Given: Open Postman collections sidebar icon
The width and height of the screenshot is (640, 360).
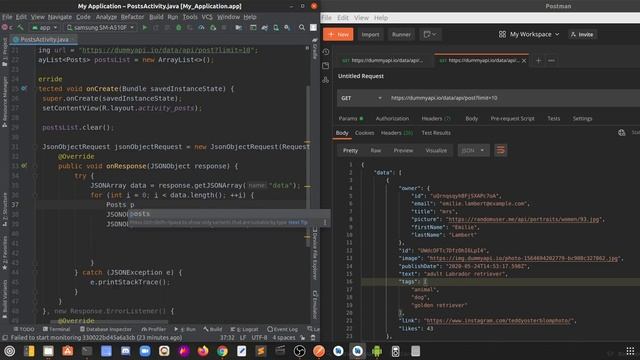Looking at the screenshot, I should click(325, 66).
